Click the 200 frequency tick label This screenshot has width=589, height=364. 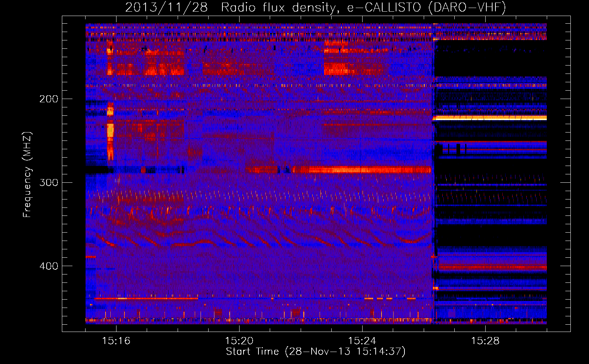click(x=49, y=99)
